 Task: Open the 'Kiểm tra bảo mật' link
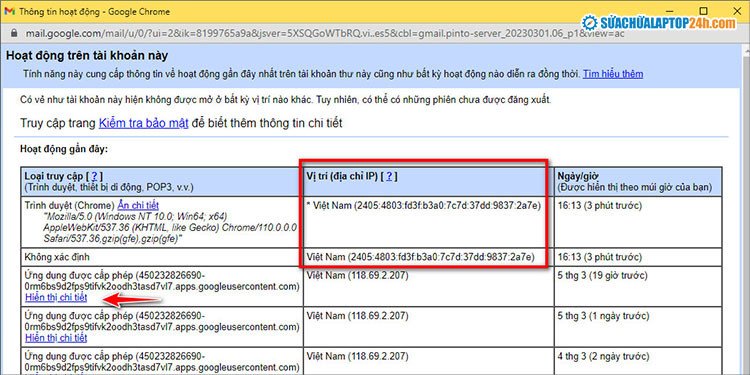(x=143, y=123)
